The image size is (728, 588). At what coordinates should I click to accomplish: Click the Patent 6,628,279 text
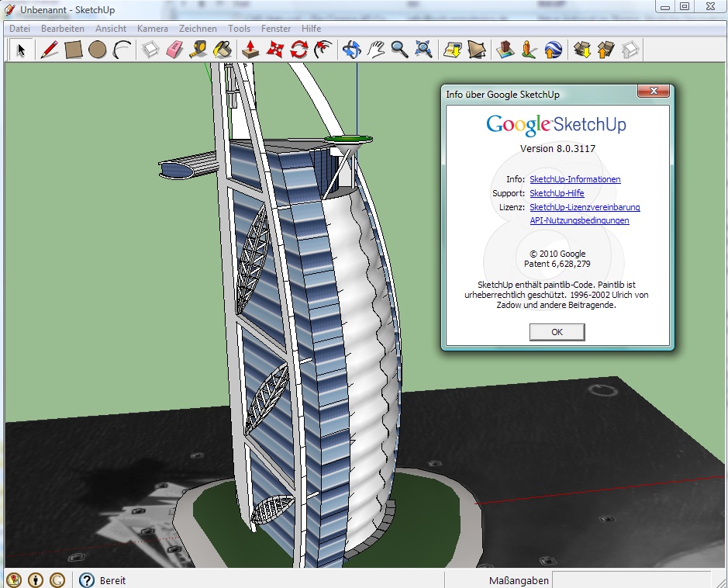557,264
